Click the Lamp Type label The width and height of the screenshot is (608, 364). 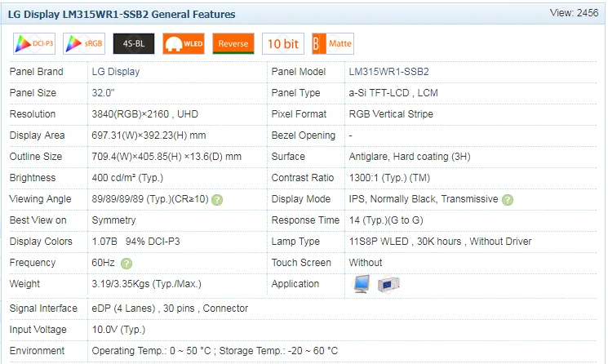(x=295, y=242)
